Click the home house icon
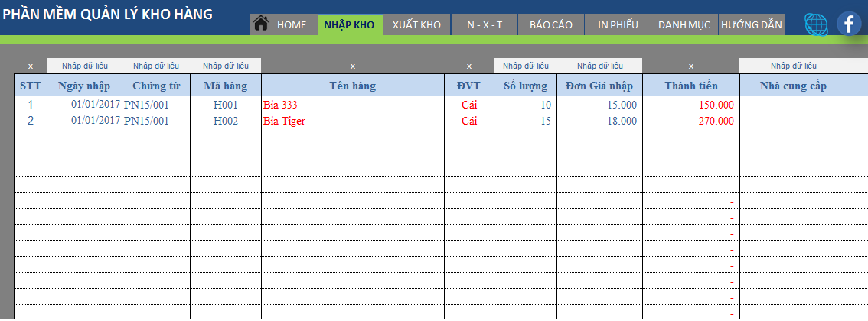 click(261, 24)
